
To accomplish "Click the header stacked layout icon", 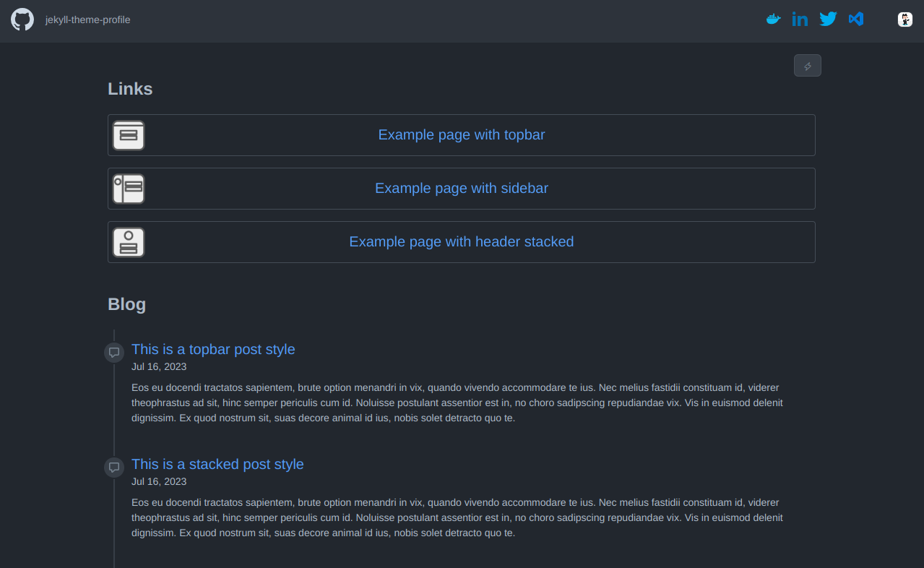I will click(x=129, y=242).
